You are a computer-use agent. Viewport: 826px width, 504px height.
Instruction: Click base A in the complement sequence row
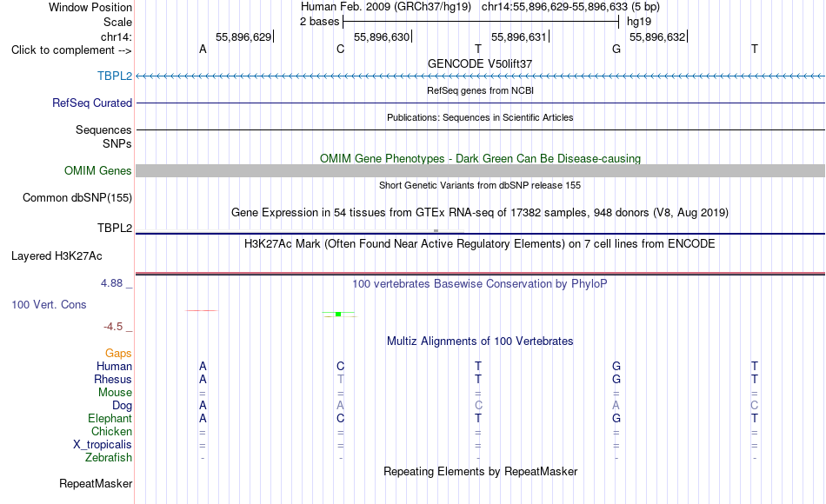click(x=203, y=50)
